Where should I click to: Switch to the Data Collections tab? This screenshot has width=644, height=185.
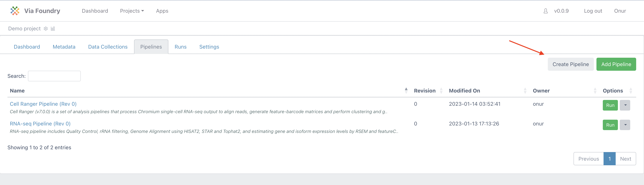click(108, 47)
